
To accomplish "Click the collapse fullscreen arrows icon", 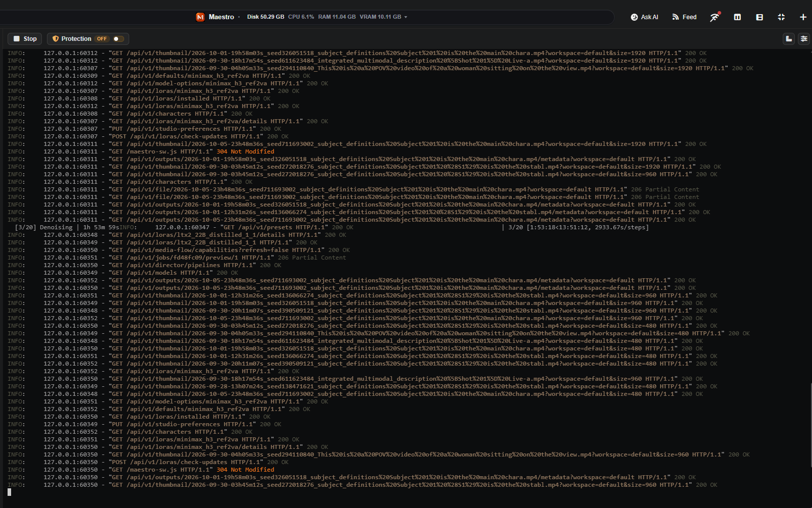I will (x=781, y=17).
